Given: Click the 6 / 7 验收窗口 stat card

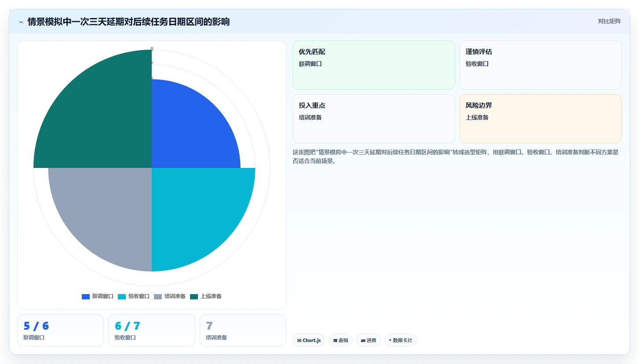Looking at the screenshot, I should (151, 330).
